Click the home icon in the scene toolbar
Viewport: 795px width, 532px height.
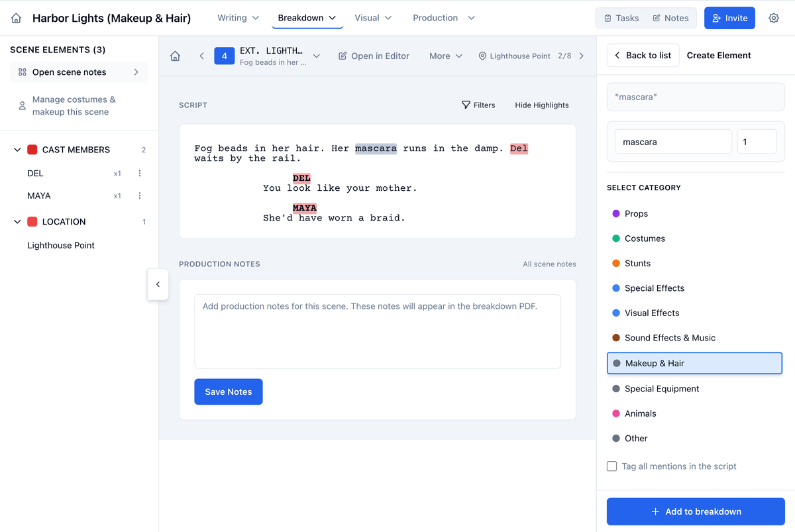(x=175, y=56)
